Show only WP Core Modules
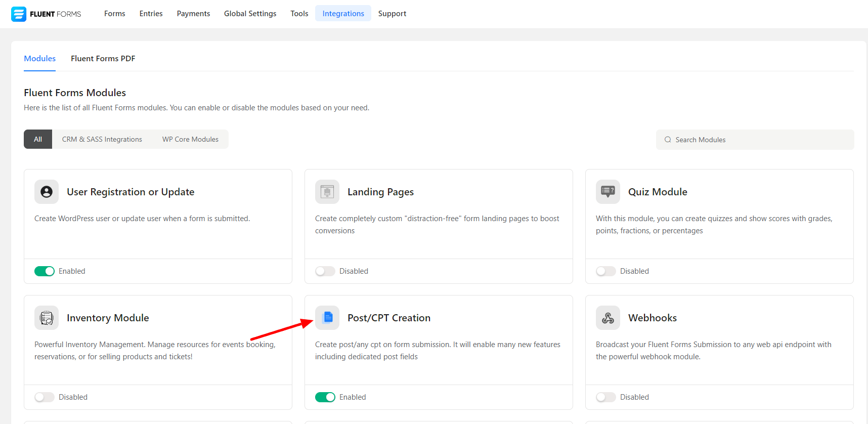The width and height of the screenshot is (868, 424). (x=190, y=139)
